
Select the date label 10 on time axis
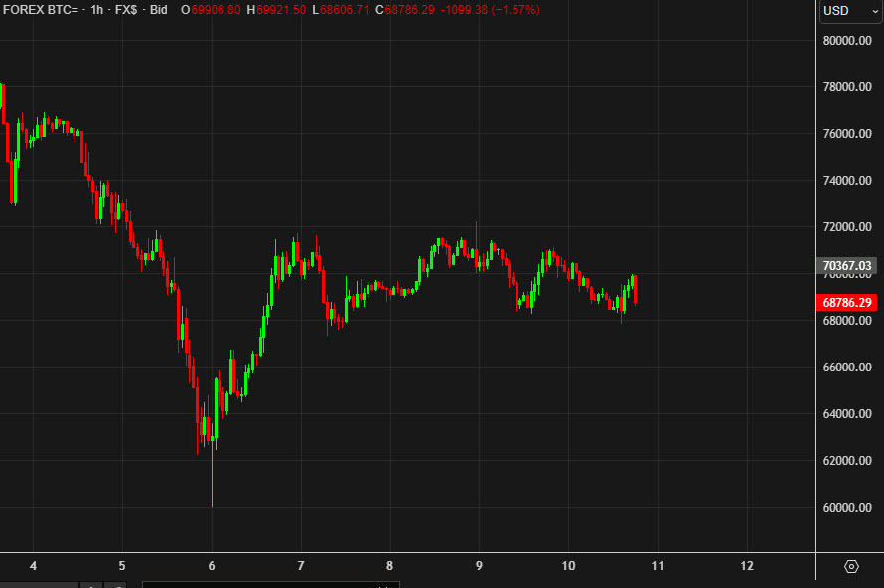567,566
